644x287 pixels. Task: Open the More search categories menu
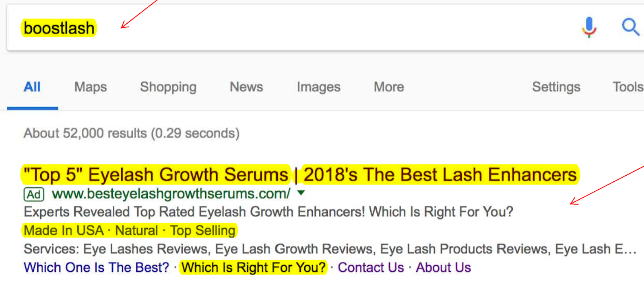tap(388, 87)
